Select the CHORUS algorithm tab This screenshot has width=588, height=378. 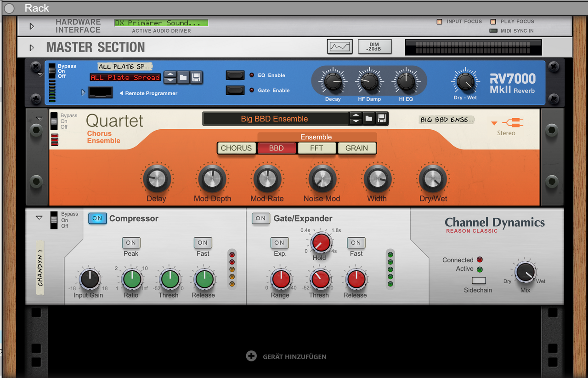click(236, 148)
